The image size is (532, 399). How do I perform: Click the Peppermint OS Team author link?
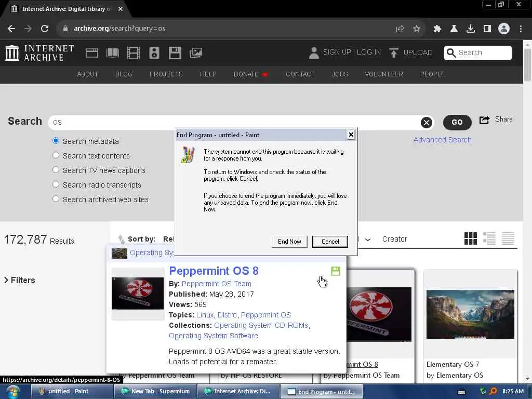[x=217, y=284]
